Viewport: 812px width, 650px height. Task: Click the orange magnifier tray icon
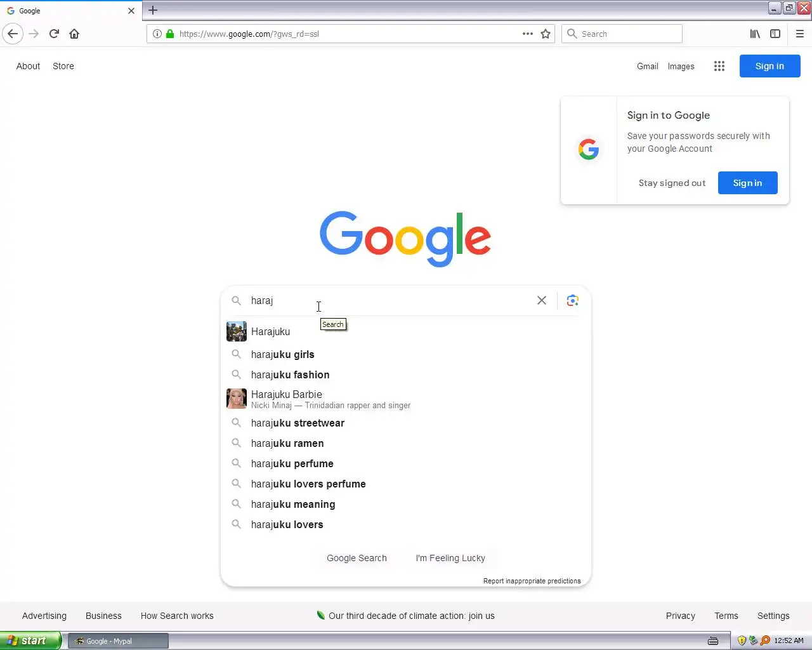(x=765, y=640)
